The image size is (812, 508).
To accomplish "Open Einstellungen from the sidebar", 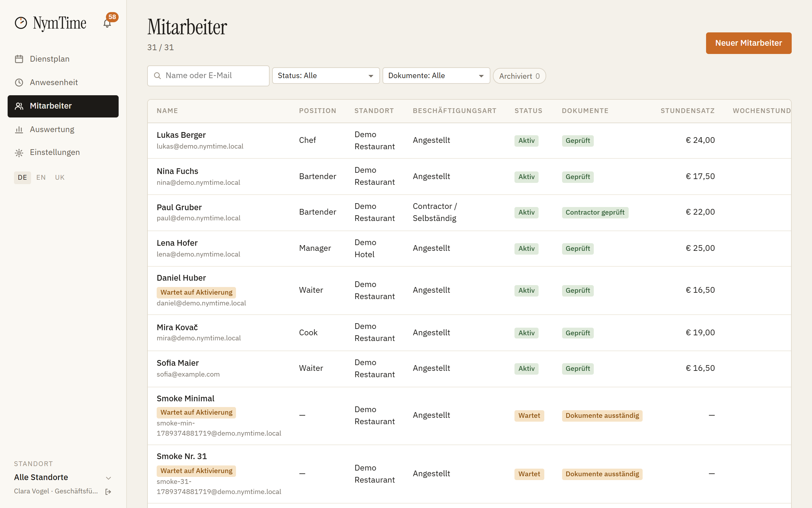I will [63, 152].
